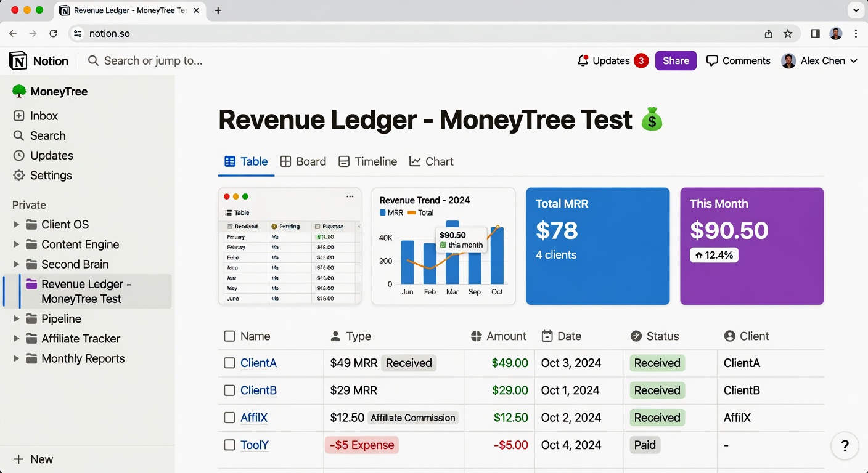Switch to the Timeline view tab
Screen dimensions: 868x473
coord(367,161)
